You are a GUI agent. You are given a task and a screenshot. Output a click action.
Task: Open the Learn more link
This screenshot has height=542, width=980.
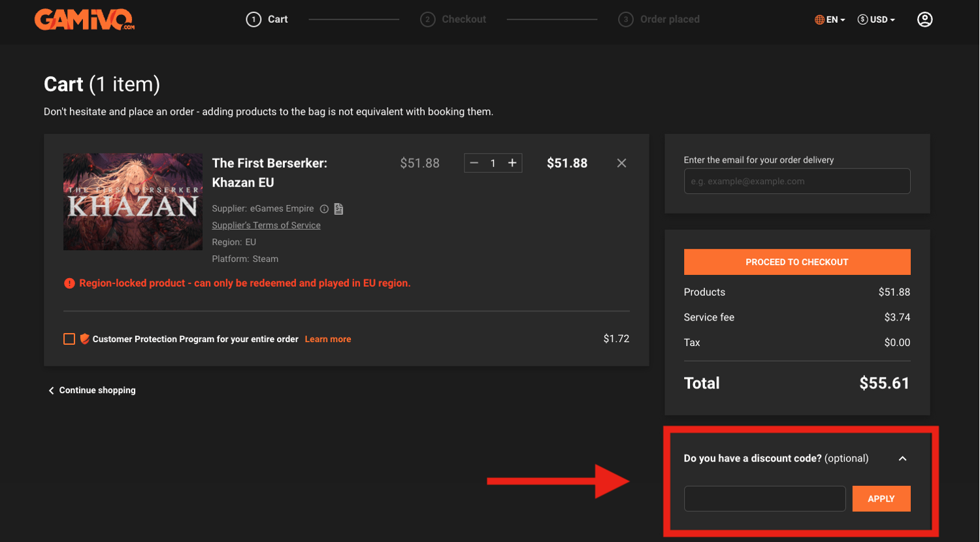coord(328,339)
